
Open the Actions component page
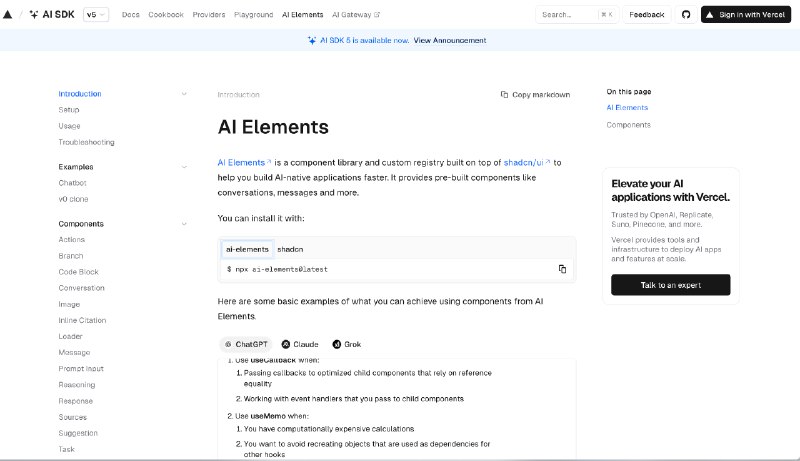[71, 239]
